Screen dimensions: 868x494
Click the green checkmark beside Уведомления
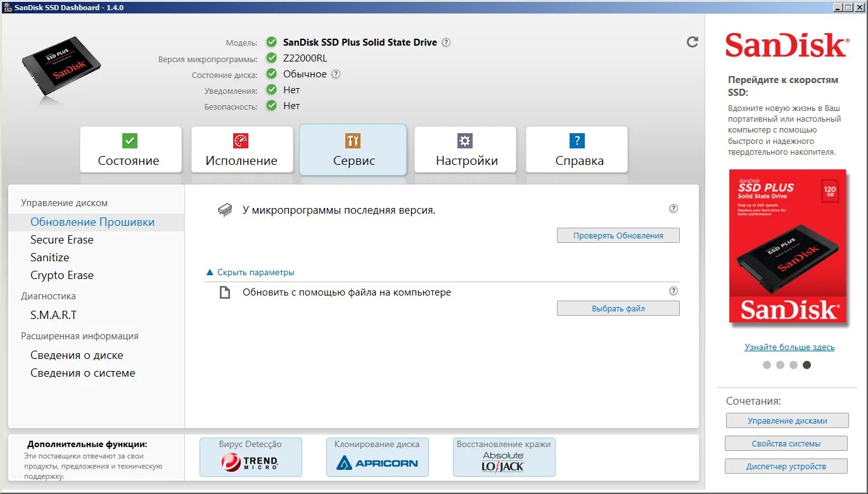pyautogui.click(x=272, y=89)
